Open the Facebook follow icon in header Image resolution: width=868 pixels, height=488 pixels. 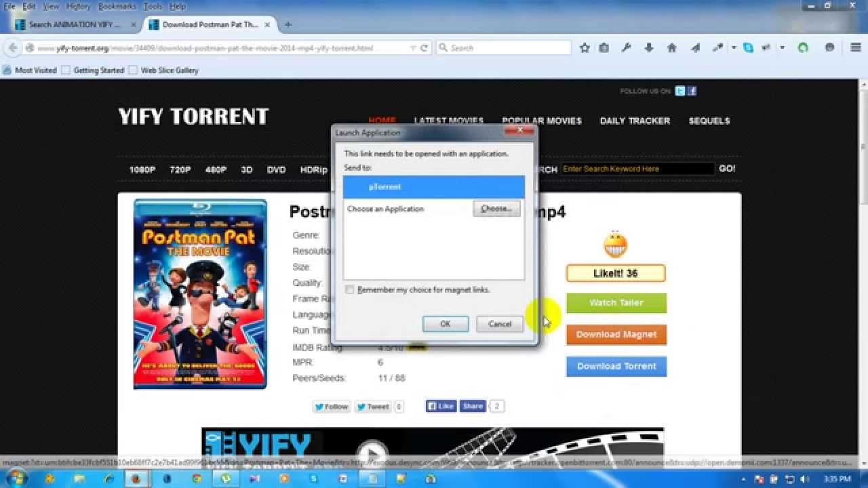[692, 91]
